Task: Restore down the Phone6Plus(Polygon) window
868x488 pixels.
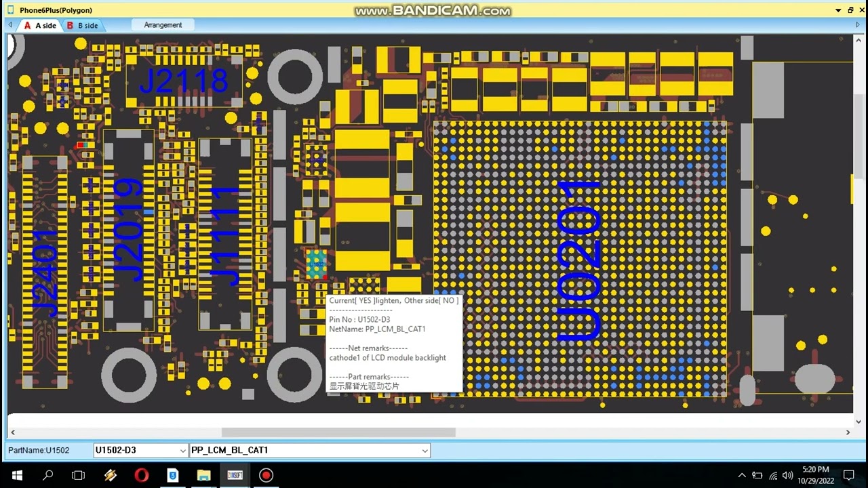Action: click(850, 10)
